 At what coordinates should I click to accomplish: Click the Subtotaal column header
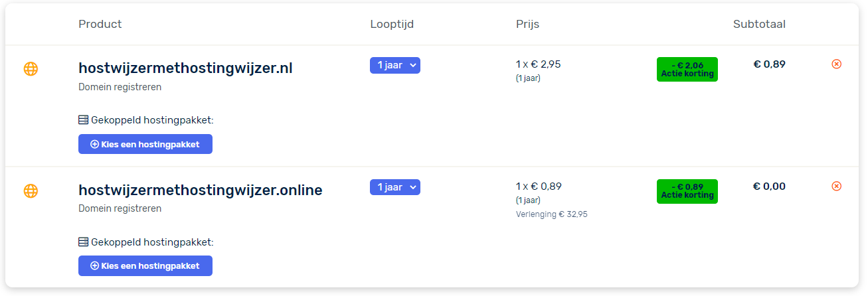(x=759, y=25)
